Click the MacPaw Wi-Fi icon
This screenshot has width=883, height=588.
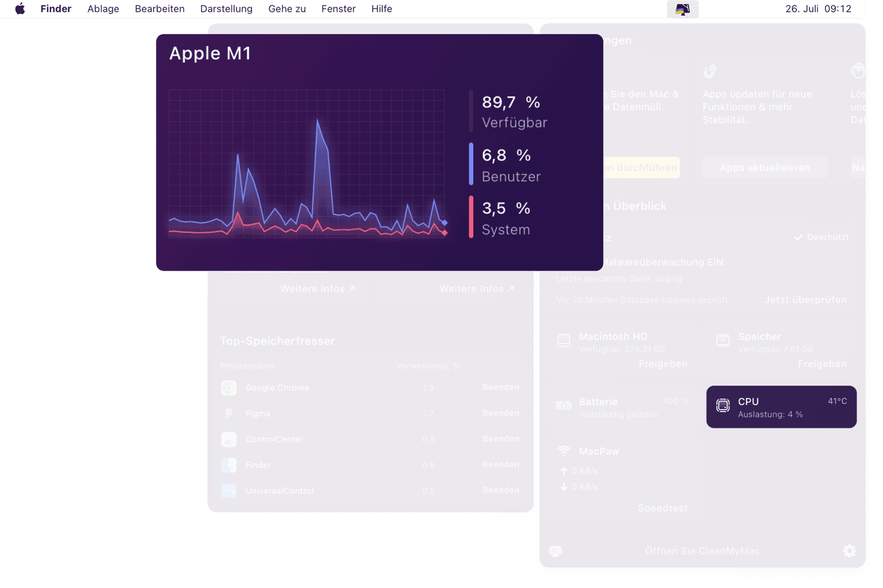click(564, 451)
